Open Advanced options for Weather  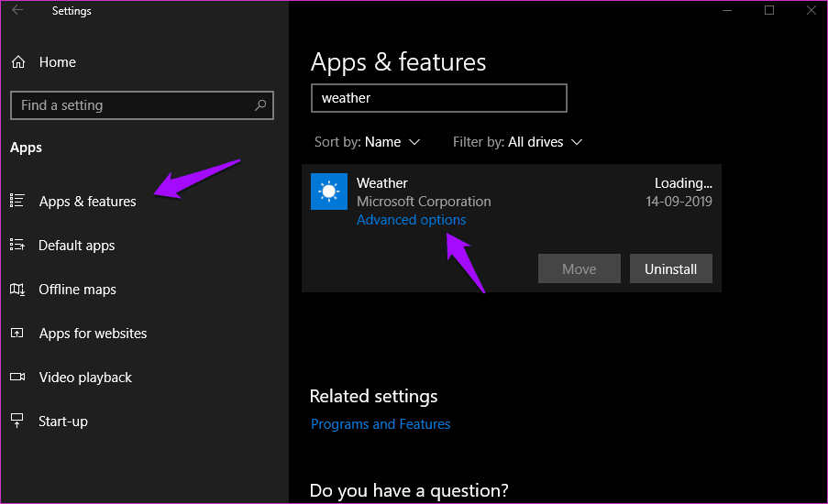(x=412, y=220)
